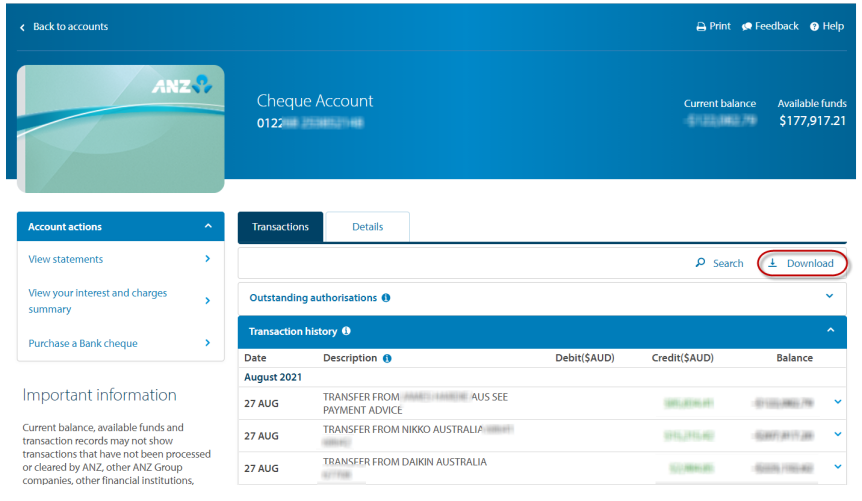Open View statements link

click(x=66, y=259)
